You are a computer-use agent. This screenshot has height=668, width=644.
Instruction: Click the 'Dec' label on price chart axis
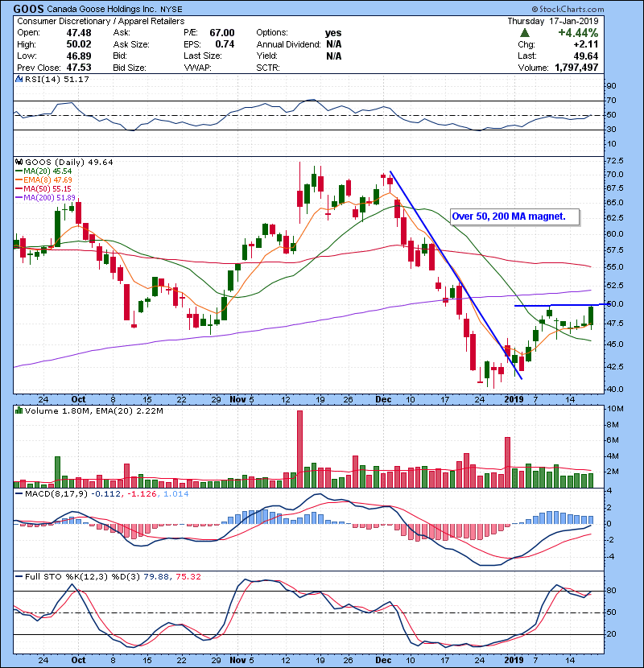(383, 400)
